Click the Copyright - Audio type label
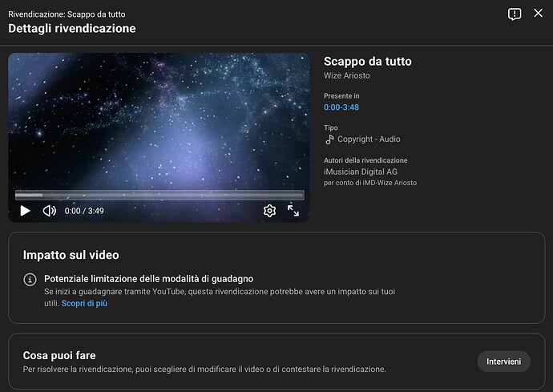The image size is (553, 392). [369, 139]
